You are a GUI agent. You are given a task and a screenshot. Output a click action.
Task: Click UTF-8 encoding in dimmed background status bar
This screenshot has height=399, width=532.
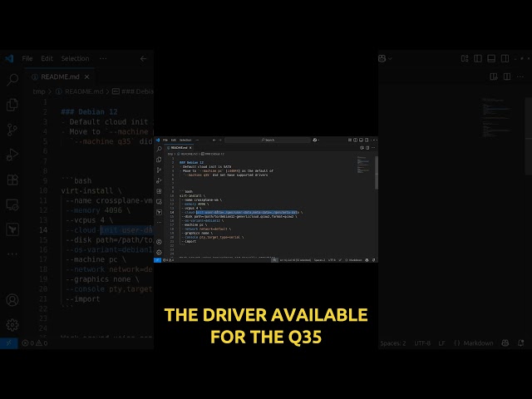[422, 343]
